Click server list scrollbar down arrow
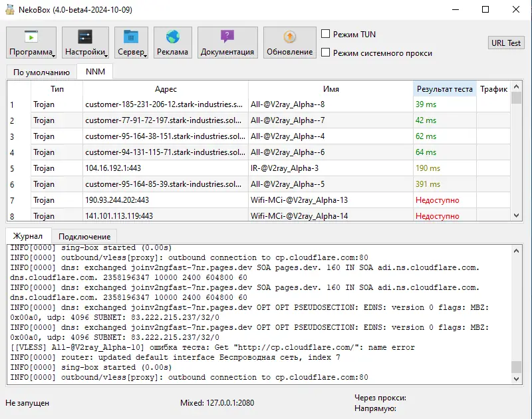 click(x=517, y=215)
